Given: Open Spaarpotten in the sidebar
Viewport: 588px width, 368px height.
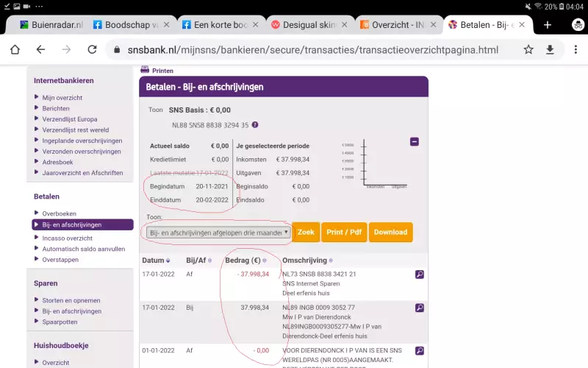Looking at the screenshot, I should coord(60,322).
